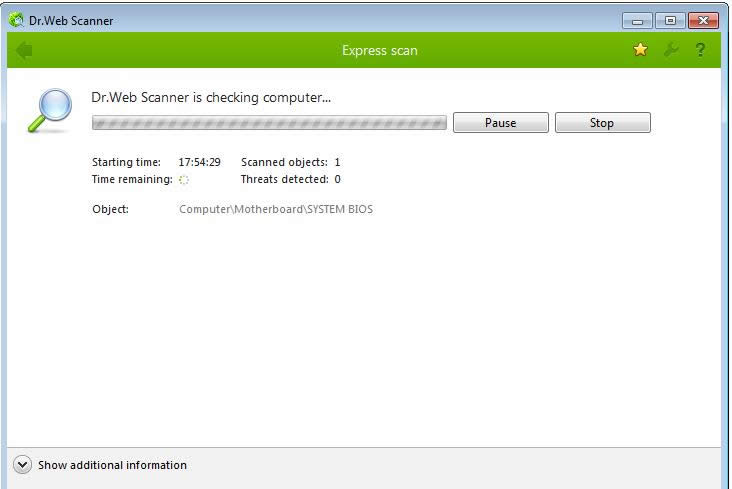Open settings via the wrench icon
Screen dimensions: 732x489
click(x=671, y=50)
